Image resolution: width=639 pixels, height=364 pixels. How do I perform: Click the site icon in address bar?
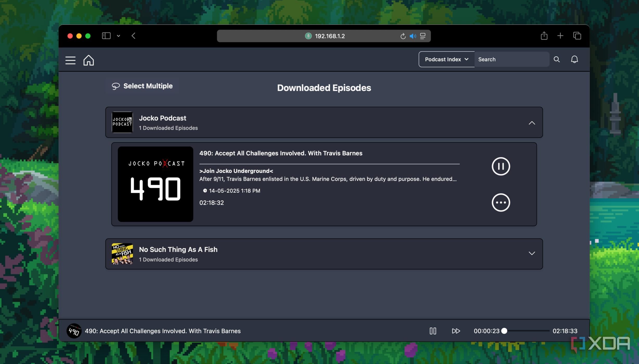click(x=308, y=36)
